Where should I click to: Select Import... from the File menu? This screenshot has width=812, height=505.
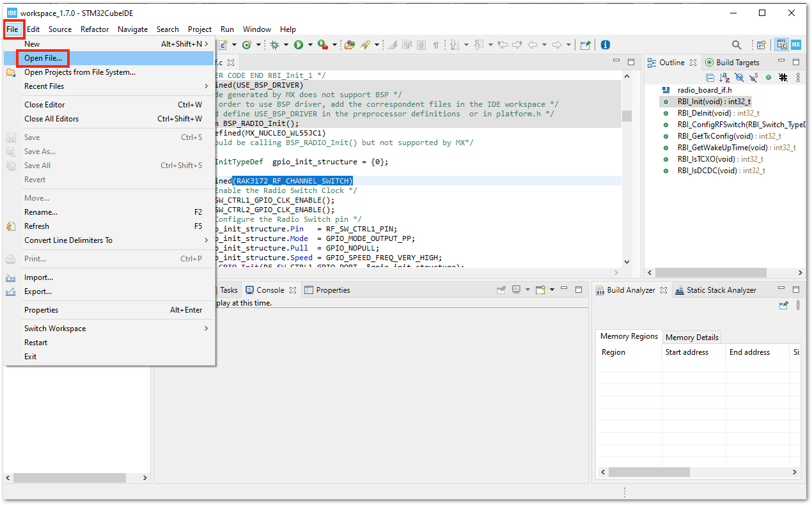coord(109,277)
